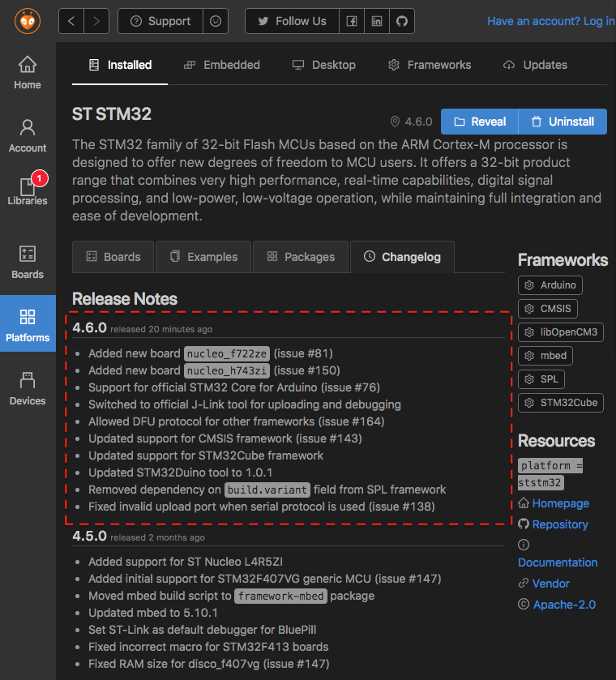Click the 4.6.0 release heading
Screen dimensions: 616x680
pos(89,327)
